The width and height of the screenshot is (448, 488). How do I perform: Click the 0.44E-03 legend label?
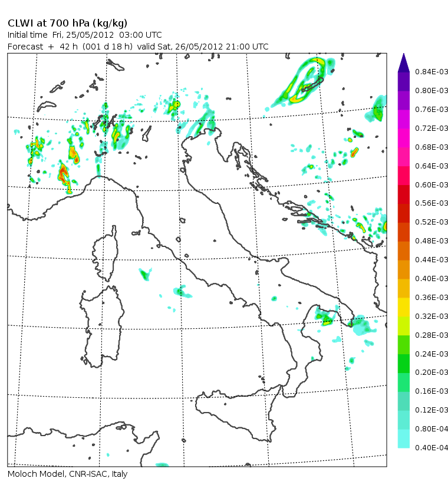click(431, 259)
